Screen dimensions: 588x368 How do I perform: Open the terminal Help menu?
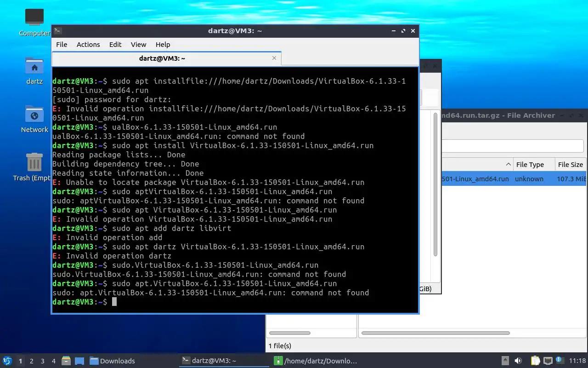coord(163,45)
